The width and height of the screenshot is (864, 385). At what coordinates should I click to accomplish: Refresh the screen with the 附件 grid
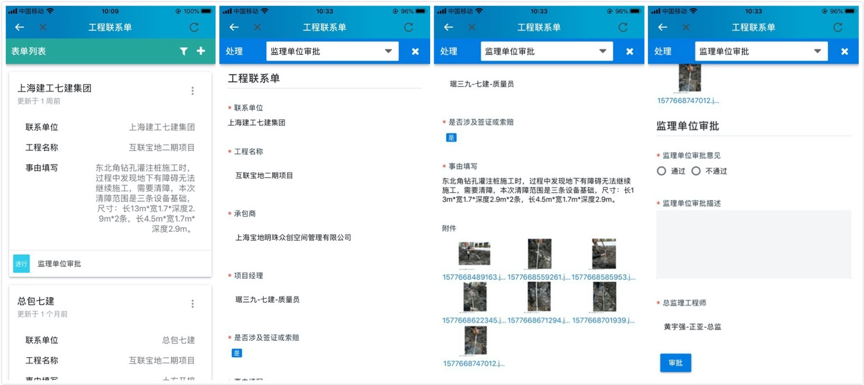click(623, 28)
